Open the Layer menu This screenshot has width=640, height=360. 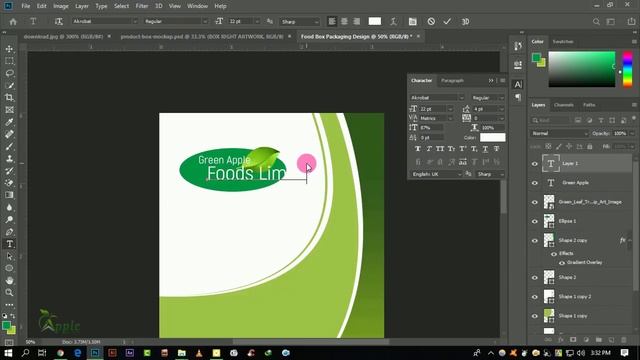(82, 6)
